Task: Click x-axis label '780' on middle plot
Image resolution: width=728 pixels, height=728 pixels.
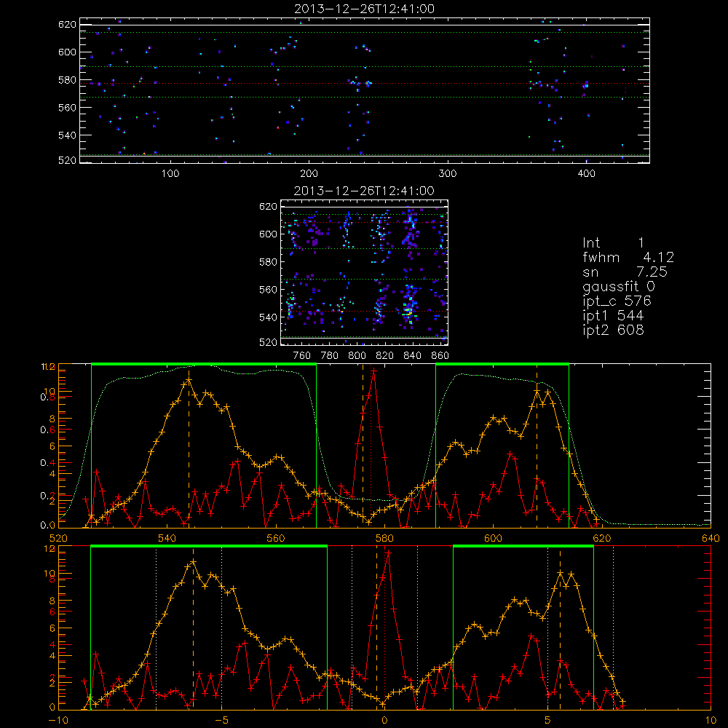Action: point(330,356)
